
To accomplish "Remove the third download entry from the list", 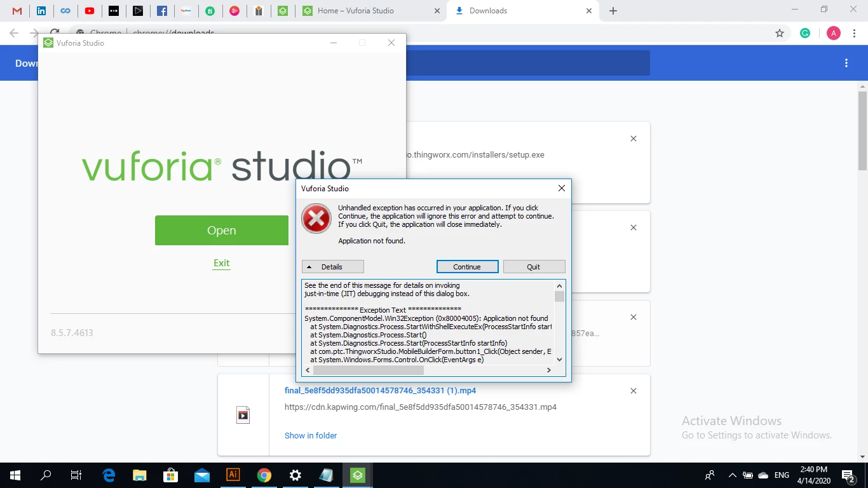I will [x=634, y=317].
